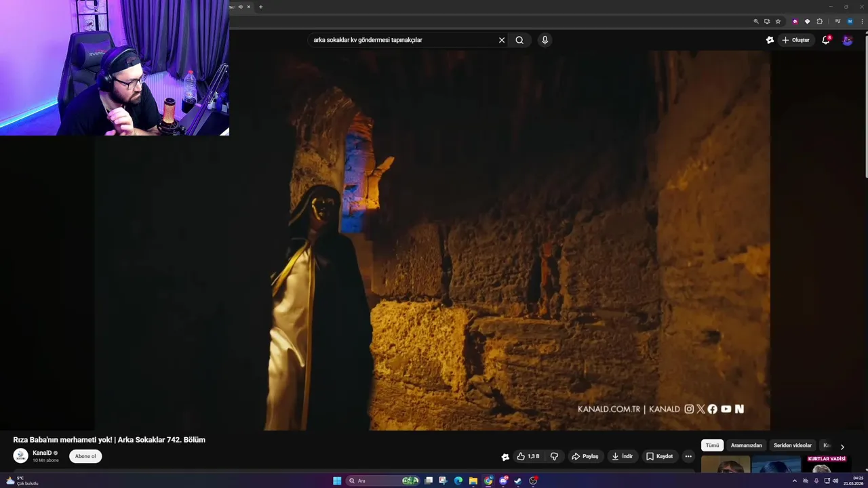Open the Windows Start menu
This screenshot has width=868, height=488.
(337, 481)
